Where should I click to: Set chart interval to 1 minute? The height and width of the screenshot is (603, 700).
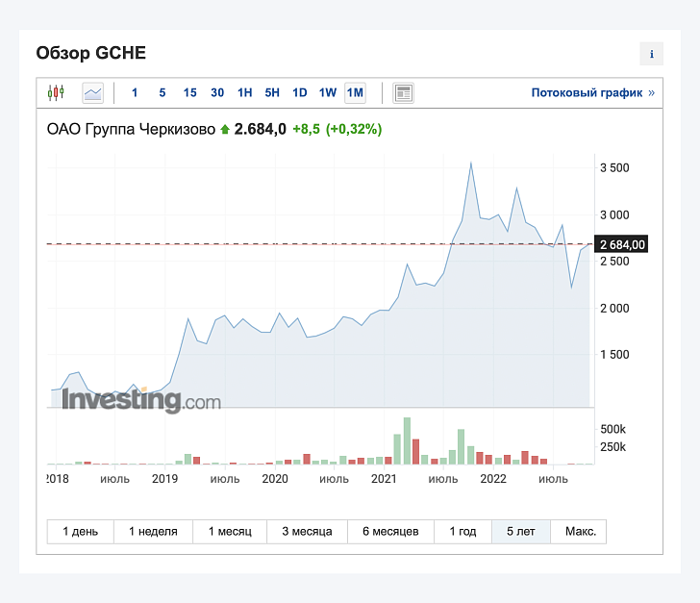(x=135, y=93)
